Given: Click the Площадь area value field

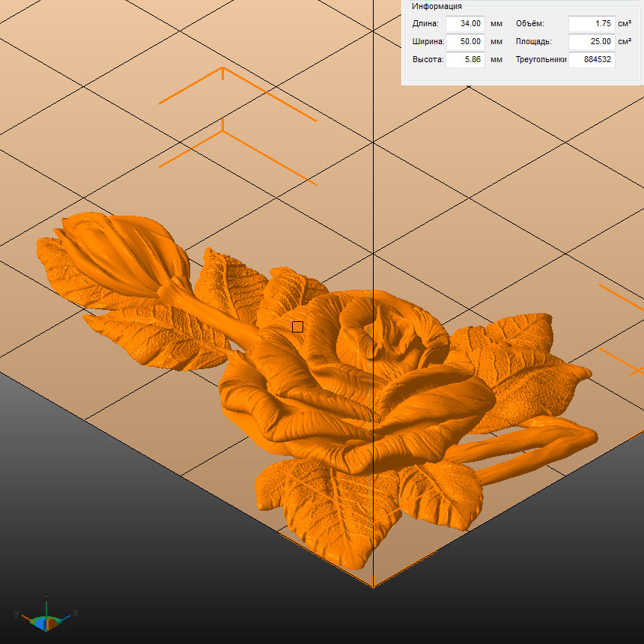Looking at the screenshot, I should (591, 42).
